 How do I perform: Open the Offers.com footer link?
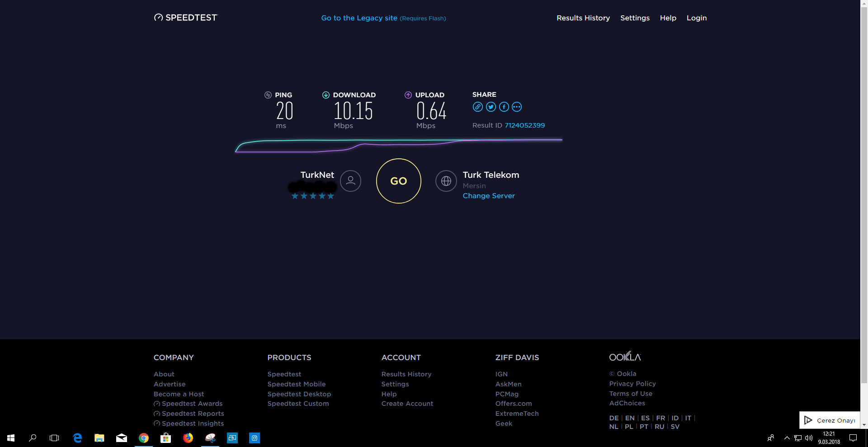(514, 404)
